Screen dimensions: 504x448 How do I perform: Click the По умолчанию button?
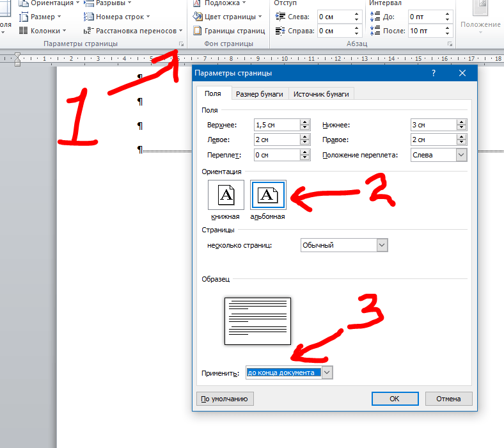coord(224,399)
